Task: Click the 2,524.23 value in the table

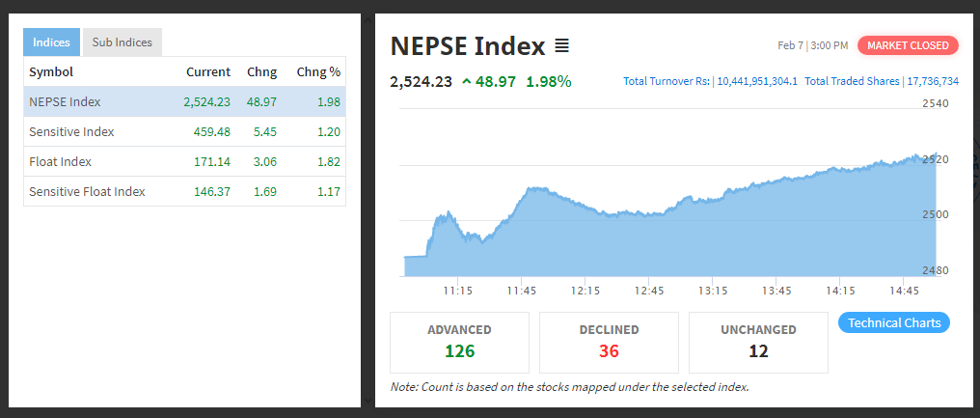Action: coord(206,102)
